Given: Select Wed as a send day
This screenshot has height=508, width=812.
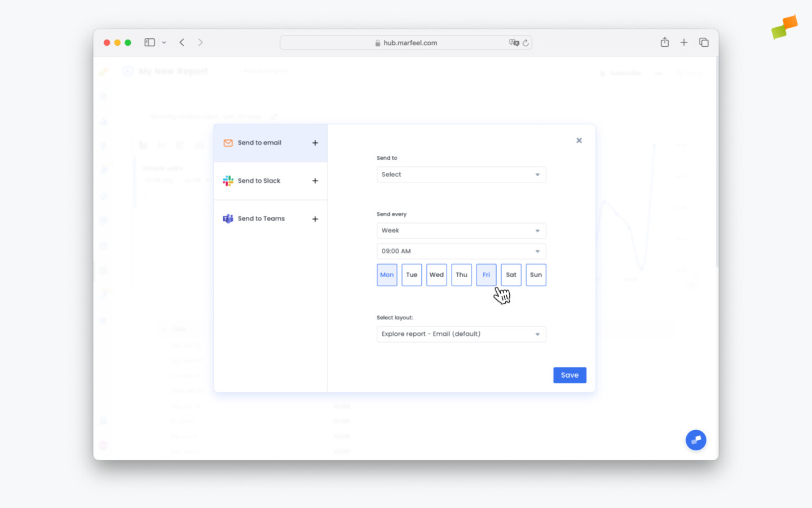Looking at the screenshot, I should [436, 275].
